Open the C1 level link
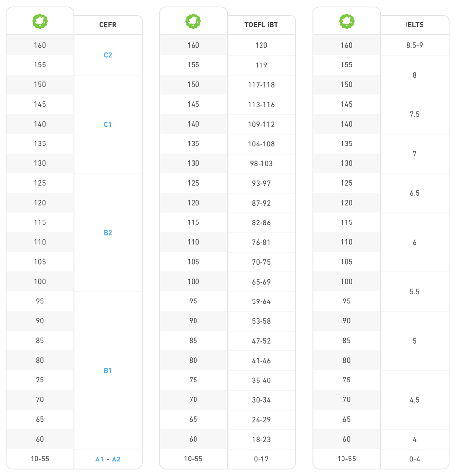 point(108,125)
